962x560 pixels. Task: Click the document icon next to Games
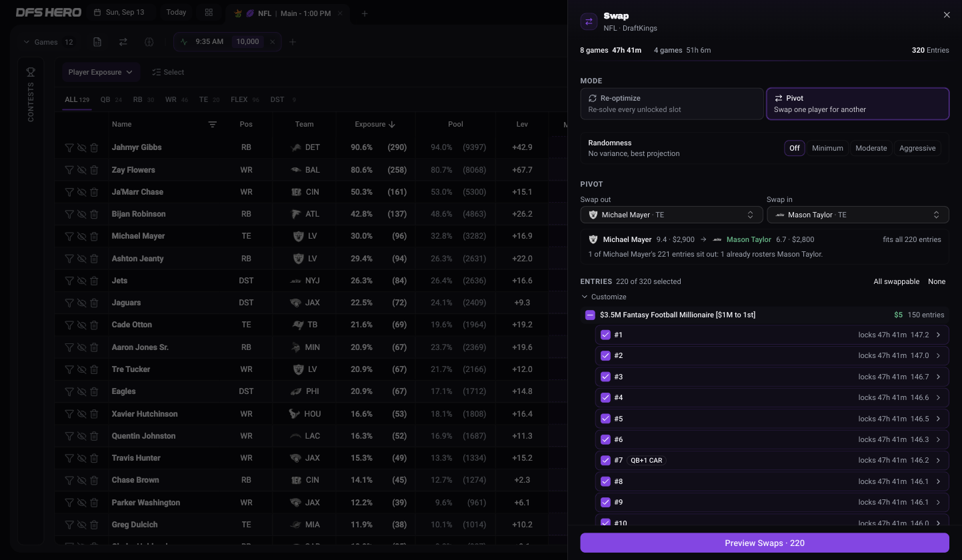click(x=97, y=42)
